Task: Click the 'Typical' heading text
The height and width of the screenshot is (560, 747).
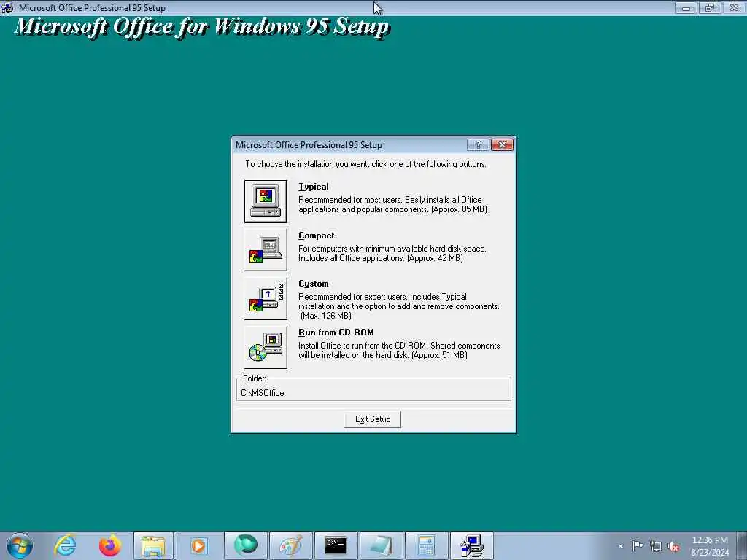Action: 314,187
